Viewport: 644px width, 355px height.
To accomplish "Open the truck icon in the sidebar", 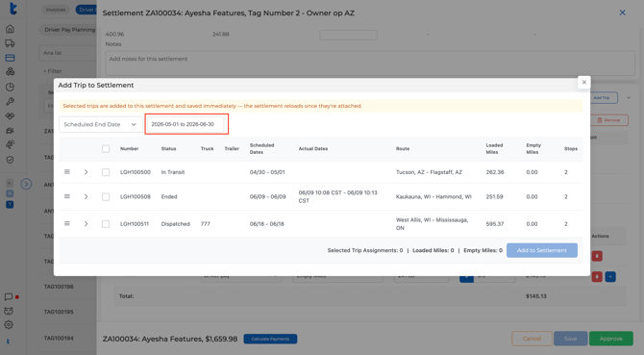I will 10,43.
